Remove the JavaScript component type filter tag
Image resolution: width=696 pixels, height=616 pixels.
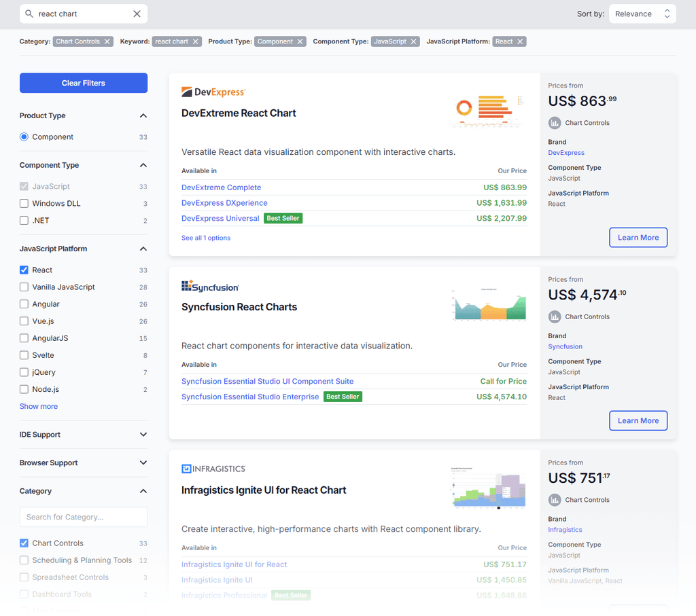click(x=414, y=41)
